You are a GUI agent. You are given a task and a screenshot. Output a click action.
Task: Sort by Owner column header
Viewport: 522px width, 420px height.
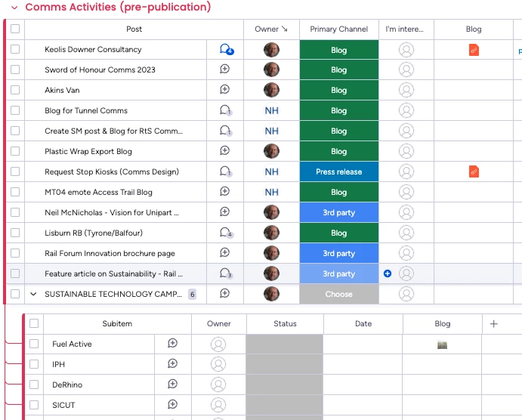[x=271, y=29]
